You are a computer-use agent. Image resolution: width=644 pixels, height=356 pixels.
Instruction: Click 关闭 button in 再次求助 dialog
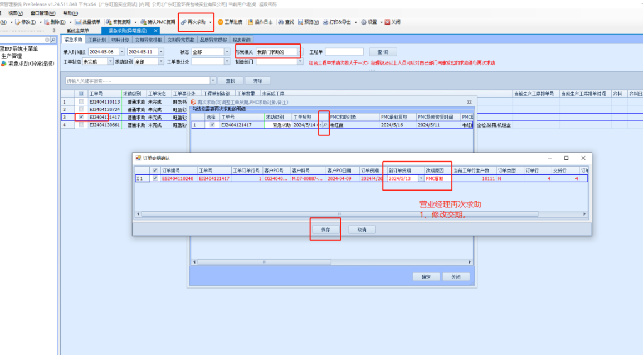tap(456, 277)
